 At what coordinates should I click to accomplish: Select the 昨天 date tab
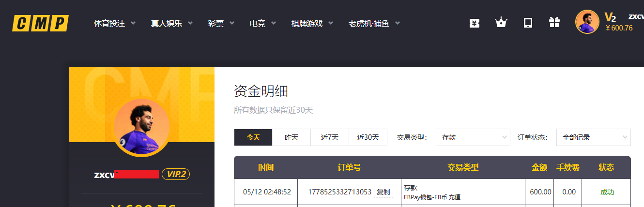[291, 137]
